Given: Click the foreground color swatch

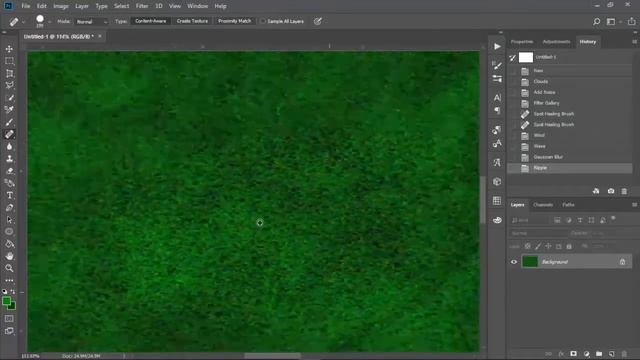Looking at the screenshot, I should (6, 301).
